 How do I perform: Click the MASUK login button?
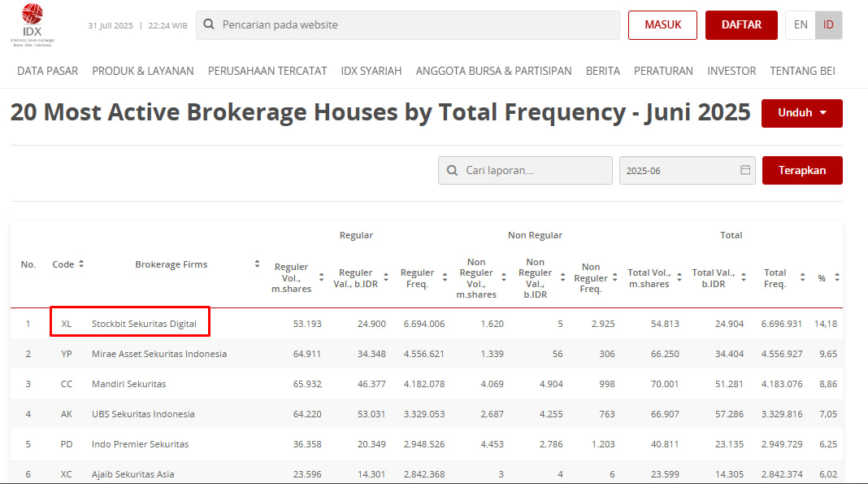point(662,25)
